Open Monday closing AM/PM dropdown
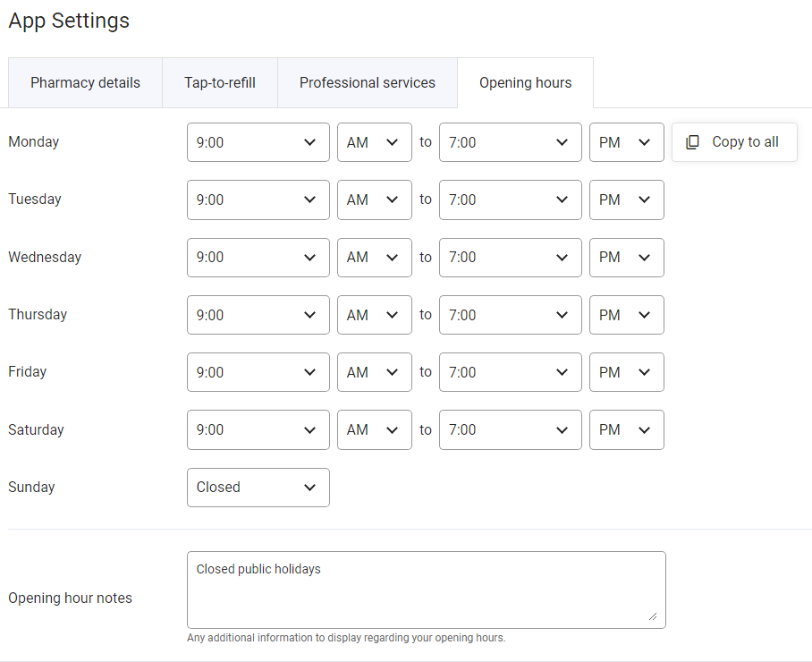This screenshot has width=812, height=662. pos(627,142)
